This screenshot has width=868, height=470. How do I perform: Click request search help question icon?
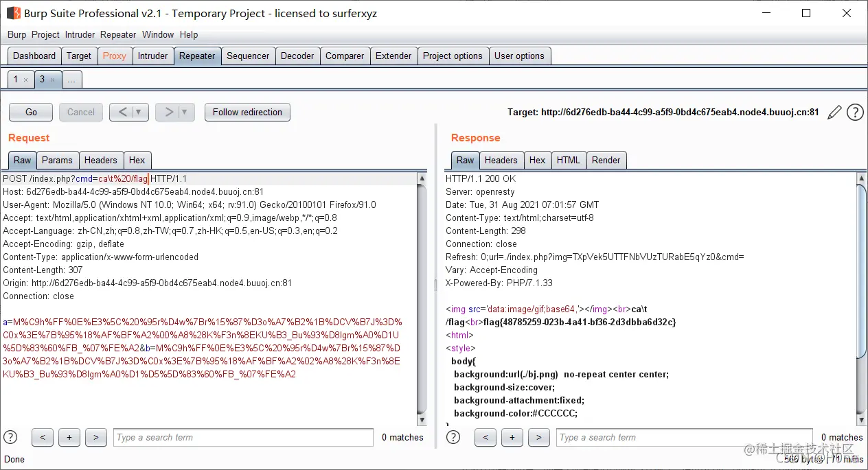point(10,437)
